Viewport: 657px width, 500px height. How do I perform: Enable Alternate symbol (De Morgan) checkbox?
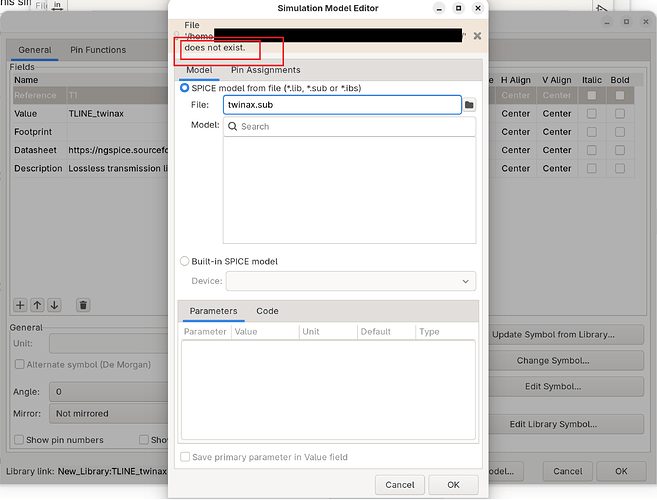click(19, 364)
